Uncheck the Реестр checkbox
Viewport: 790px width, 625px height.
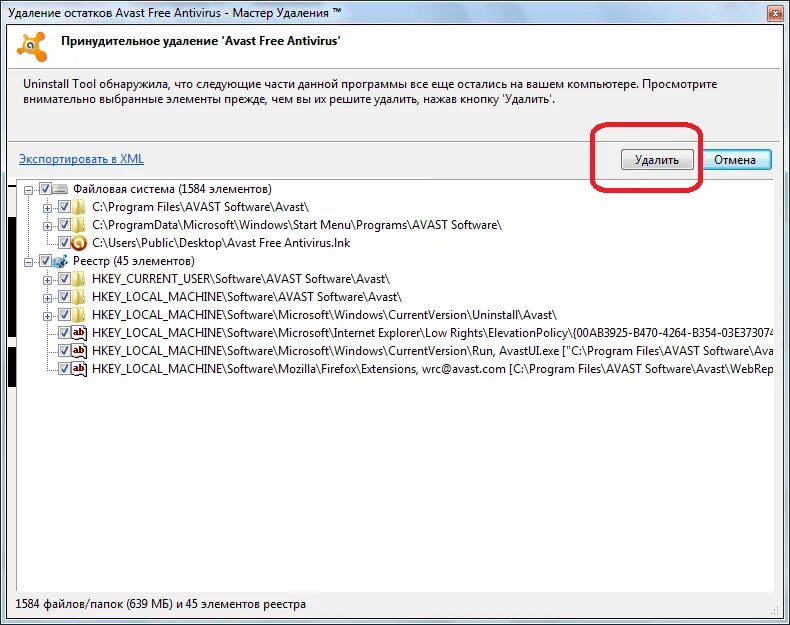[45, 261]
